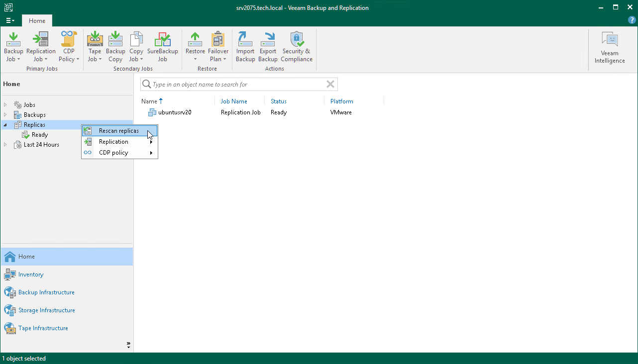The height and width of the screenshot is (364, 638).
Task: Open the Backup Infrastructure view
Action: pos(67,292)
